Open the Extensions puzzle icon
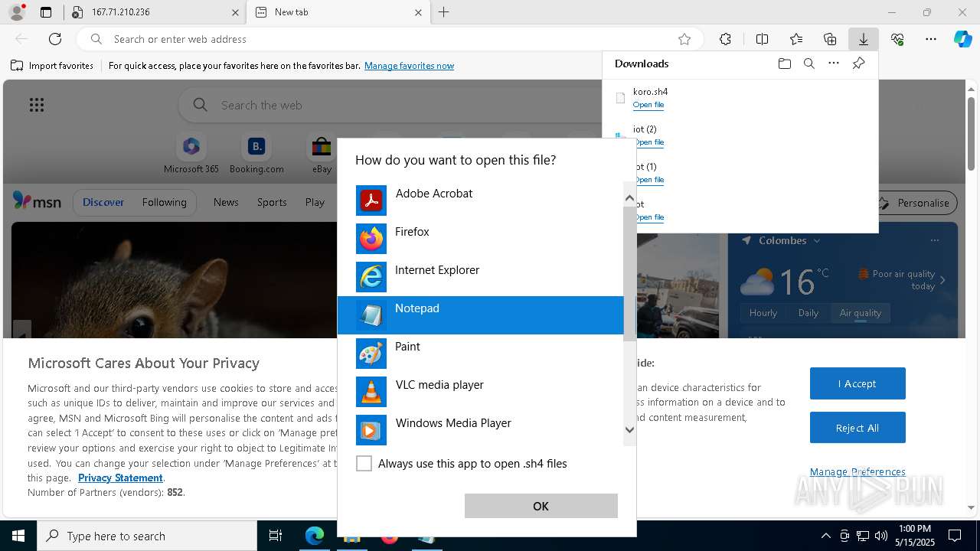 (x=725, y=39)
